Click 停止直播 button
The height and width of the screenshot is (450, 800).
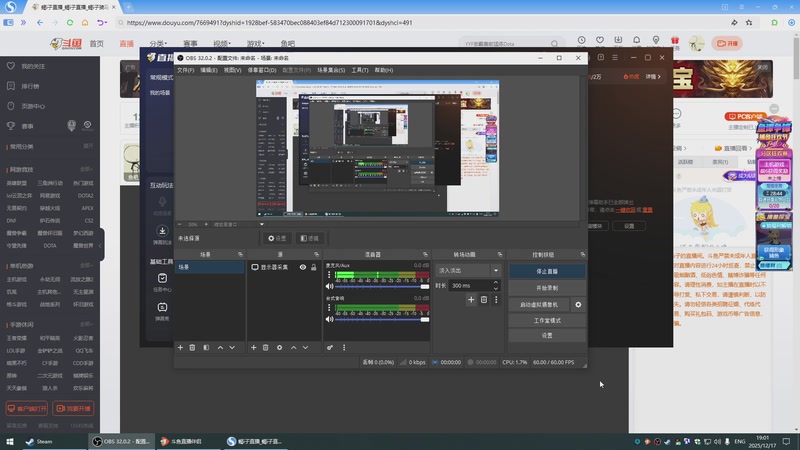click(547, 270)
